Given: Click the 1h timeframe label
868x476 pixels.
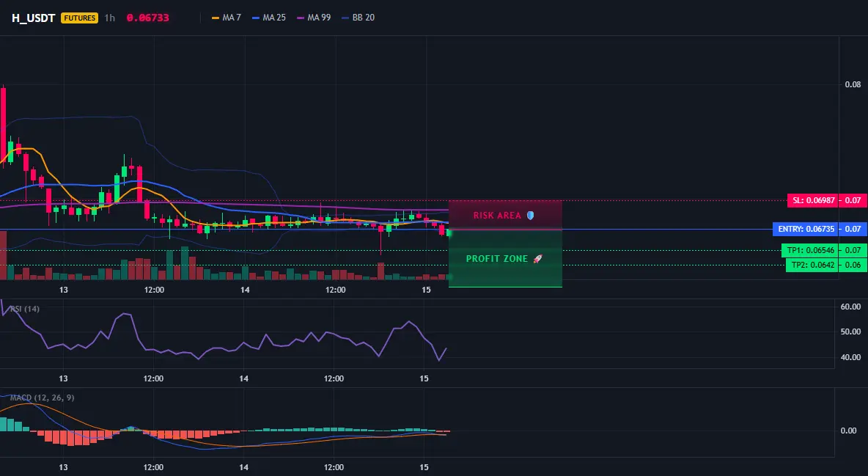Looking at the screenshot, I should point(110,18).
